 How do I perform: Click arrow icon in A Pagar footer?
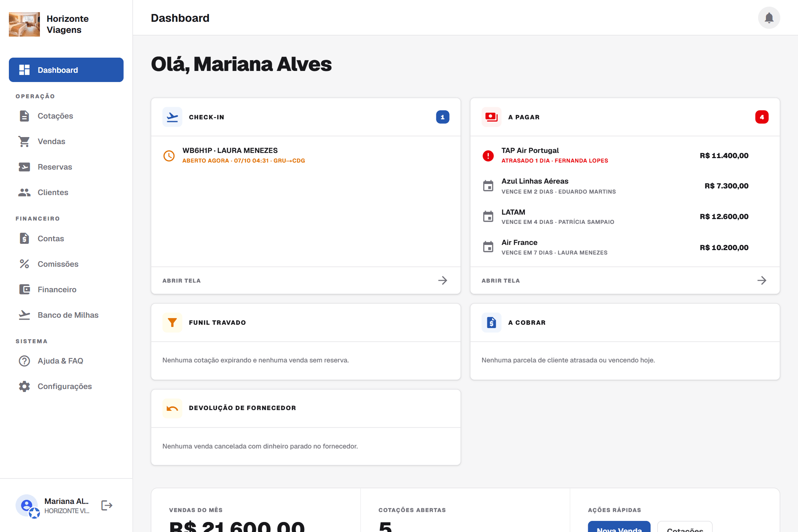[x=762, y=280]
